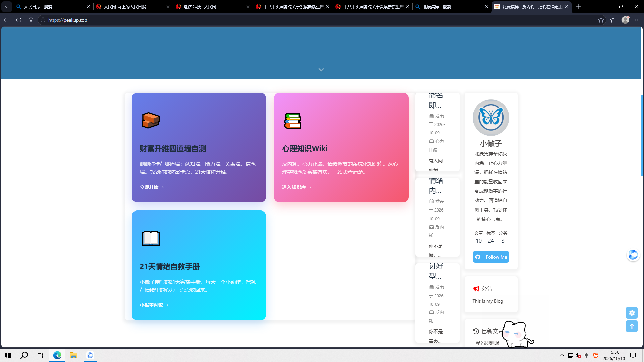Open File Explorer from the taskbar
Screen dimensions: 644x362
(x=74, y=355)
